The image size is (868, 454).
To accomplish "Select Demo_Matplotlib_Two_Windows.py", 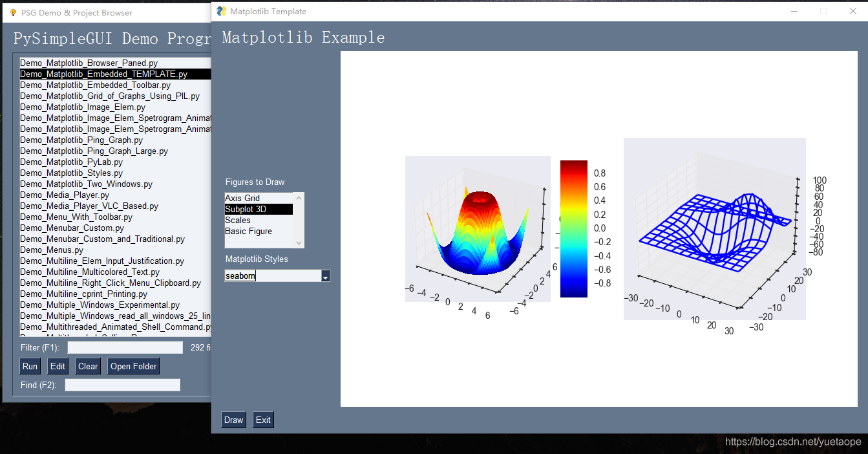I will (x=115, y=184).
